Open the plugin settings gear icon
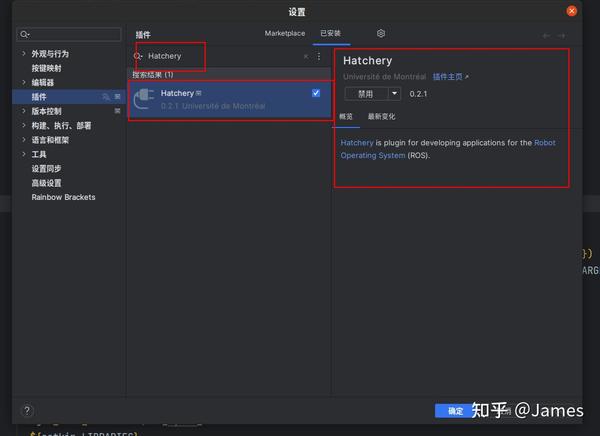The width and height of the screenshot is (600, 436). pos(380,33)
